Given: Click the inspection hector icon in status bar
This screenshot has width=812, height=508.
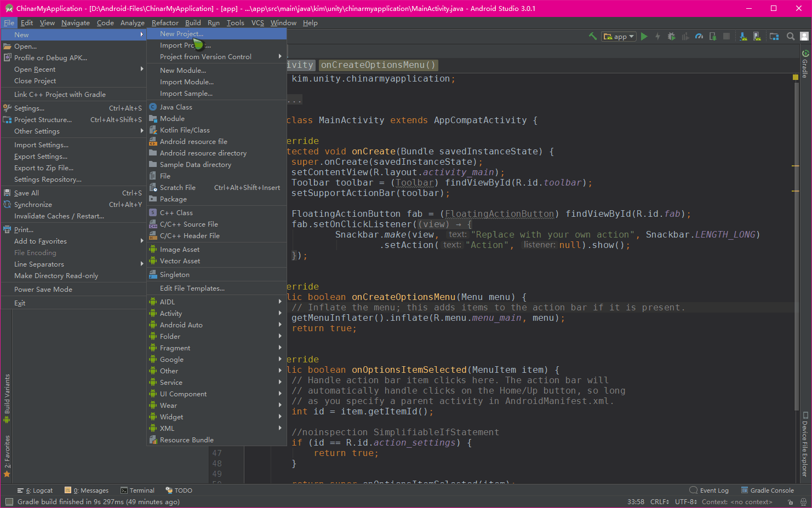Looking at the screenshot, I should point(804,502).
